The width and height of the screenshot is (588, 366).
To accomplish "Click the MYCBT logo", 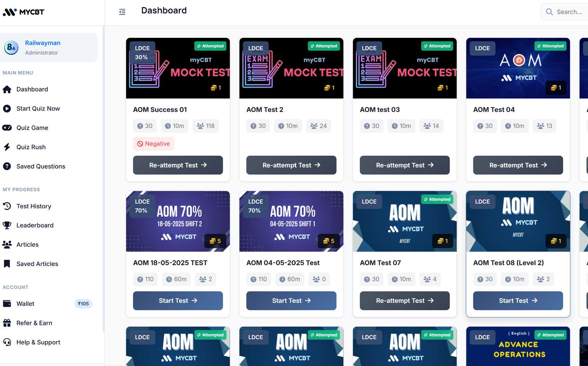I will pos(23,12).
